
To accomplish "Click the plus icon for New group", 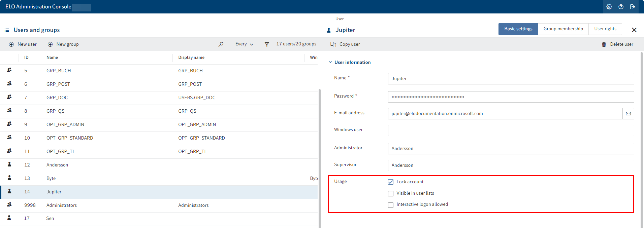I will click(x=50, y=44).
